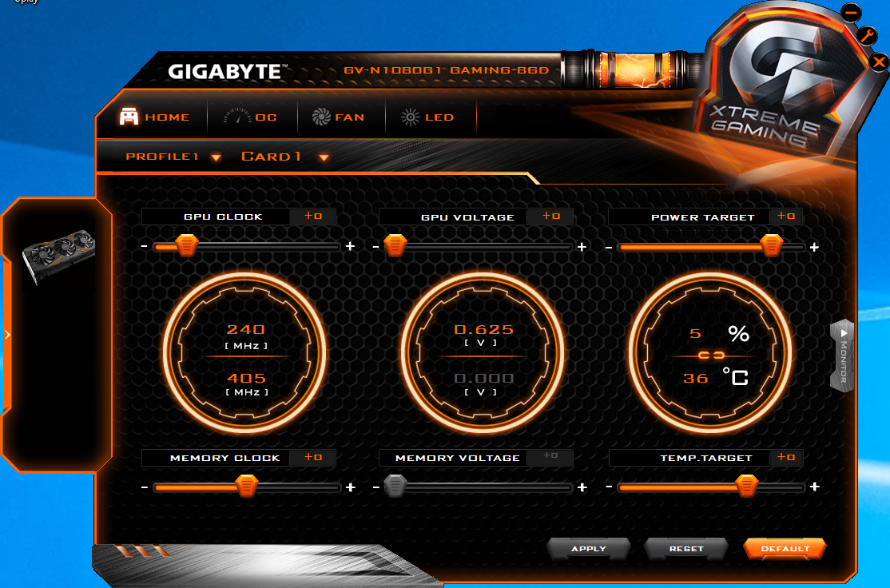
Task: Decrease Power Target with minus button
Action: click(609, 248)
